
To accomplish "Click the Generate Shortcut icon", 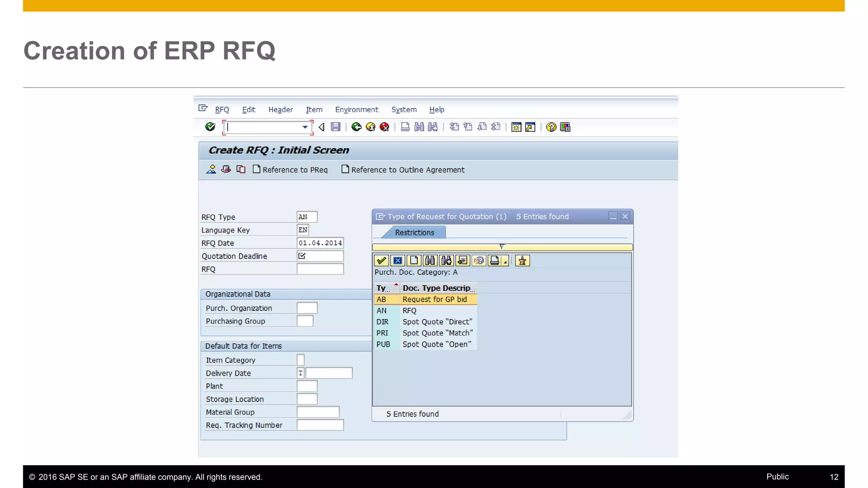I will click(530, 127).
